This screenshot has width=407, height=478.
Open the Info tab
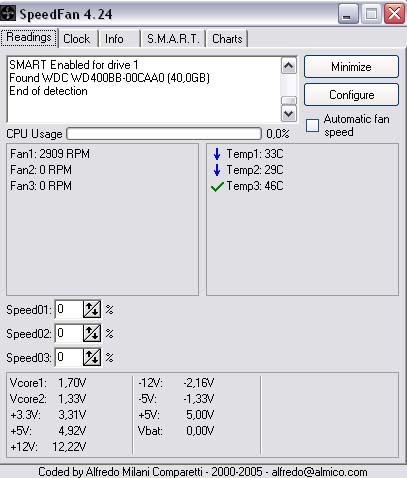(x=118, y=39)
